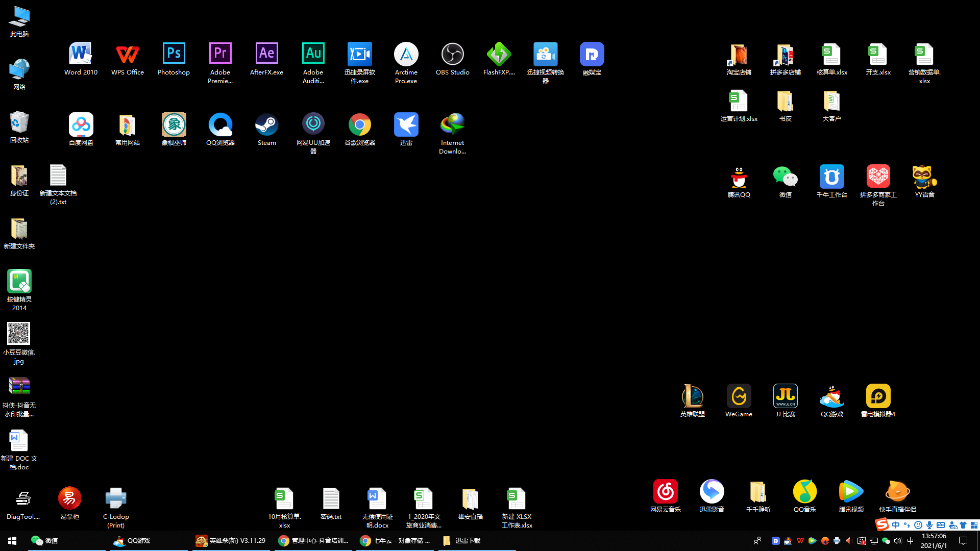Open 英雄联盟 game icon
Viewport: 980px width, 551px height.
[692, 401]
